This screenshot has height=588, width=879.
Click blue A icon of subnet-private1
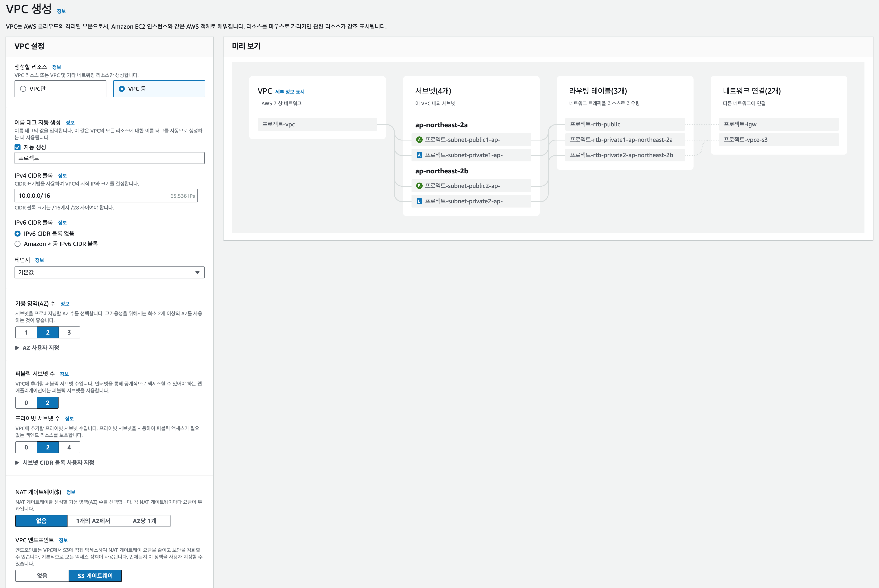click(419, 155)
